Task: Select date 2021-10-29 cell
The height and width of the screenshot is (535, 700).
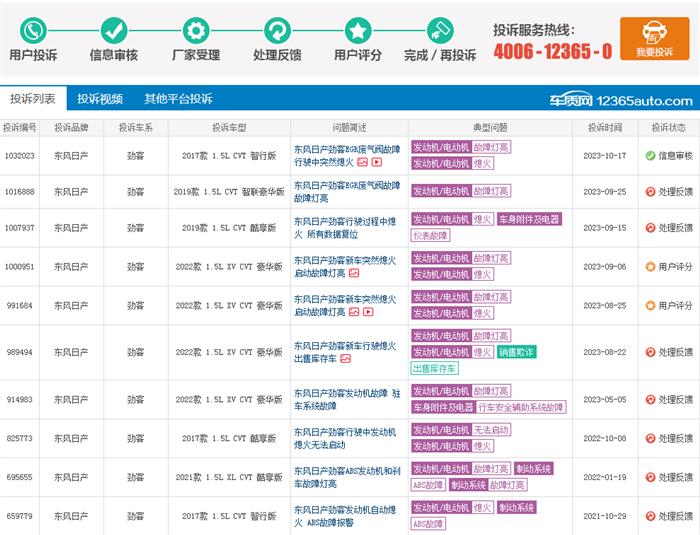Action: [x=605, y=516]
